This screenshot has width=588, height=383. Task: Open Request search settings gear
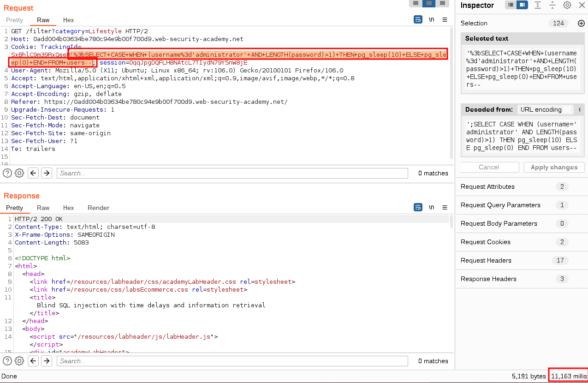[19, 173]
